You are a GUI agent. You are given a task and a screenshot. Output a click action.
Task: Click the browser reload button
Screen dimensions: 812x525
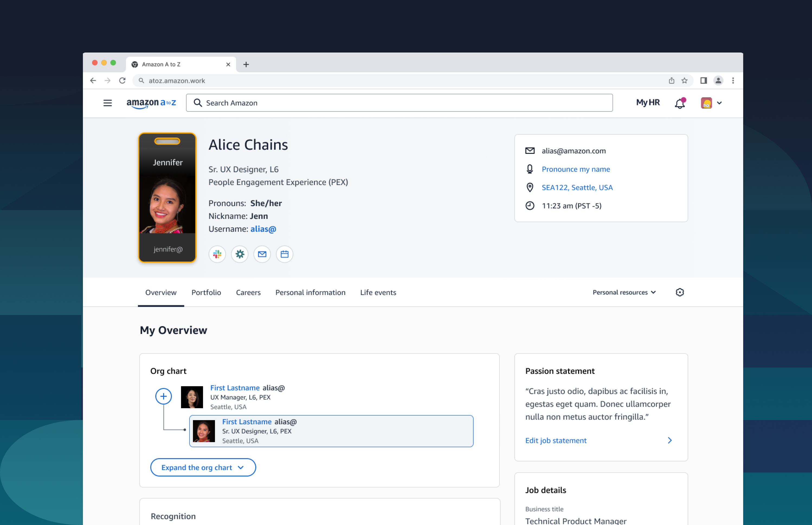click(123, 80)
